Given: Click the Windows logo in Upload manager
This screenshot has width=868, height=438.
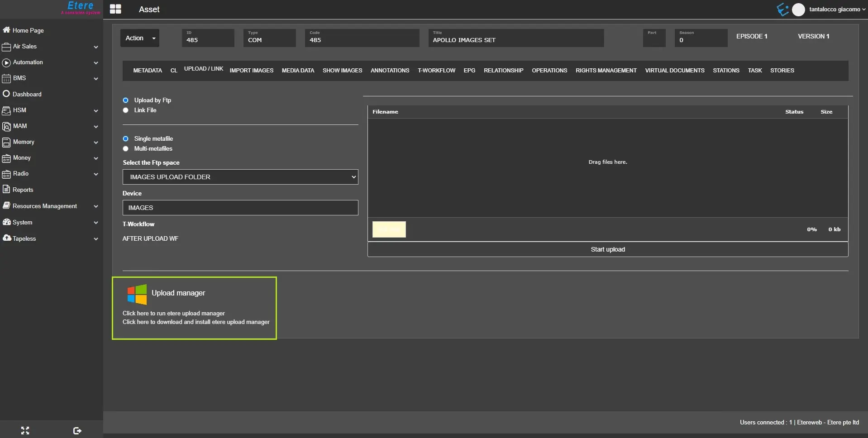Looking at the screenshot, I should (x=137, y=294).
